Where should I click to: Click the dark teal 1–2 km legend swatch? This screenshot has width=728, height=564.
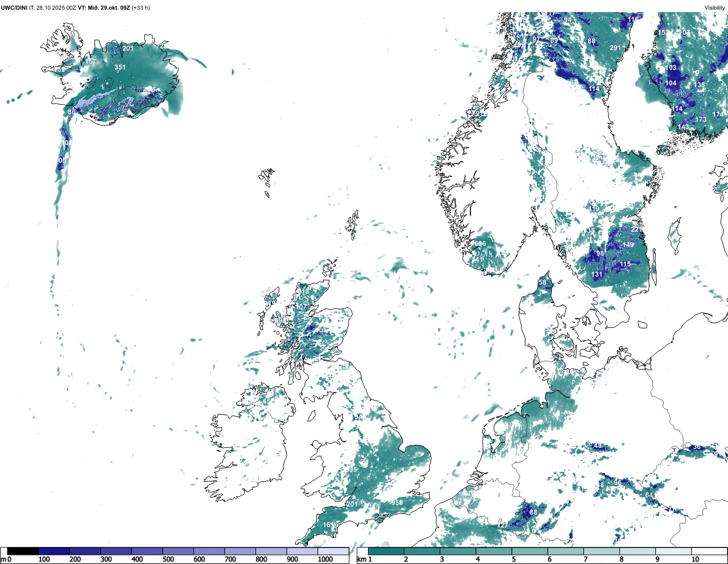(386, 551)
